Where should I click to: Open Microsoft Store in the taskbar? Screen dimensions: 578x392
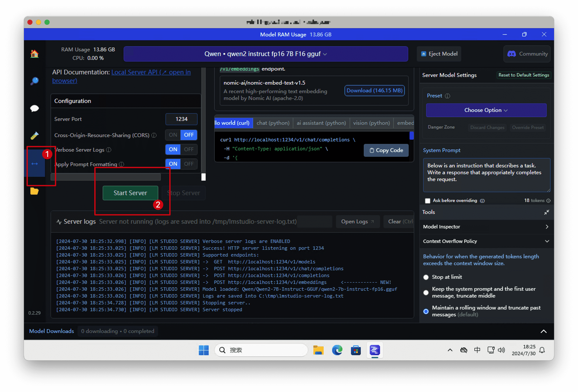coord(356,350)
